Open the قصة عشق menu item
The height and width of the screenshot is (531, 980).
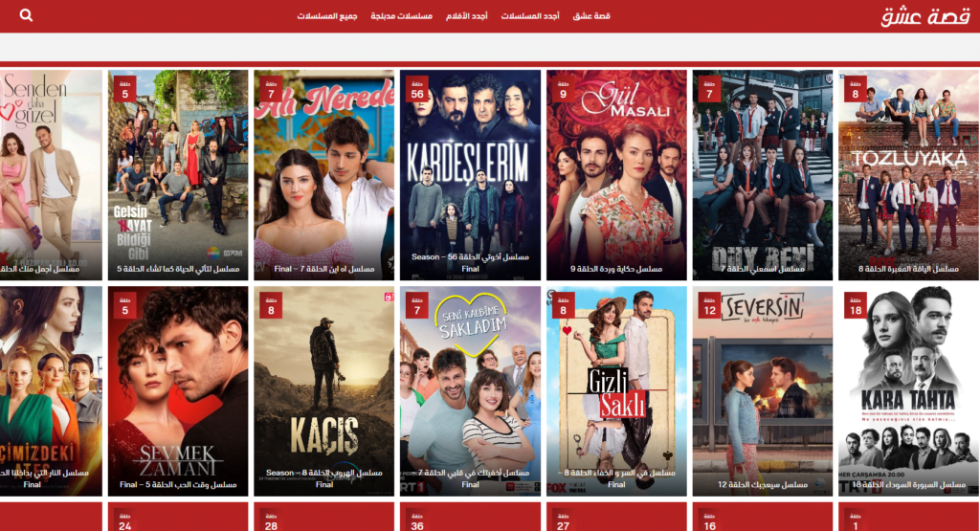[x=591, y=16]
